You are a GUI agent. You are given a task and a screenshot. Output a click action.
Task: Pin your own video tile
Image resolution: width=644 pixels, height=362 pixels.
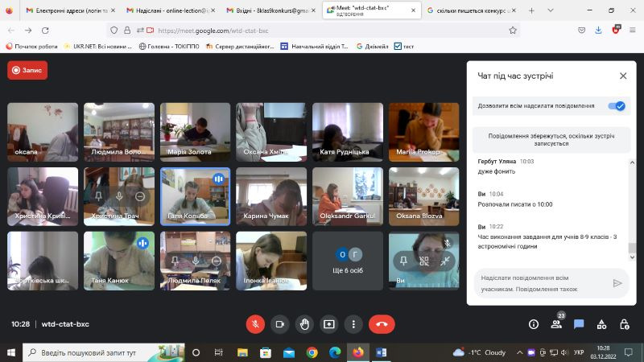point(403,261)
